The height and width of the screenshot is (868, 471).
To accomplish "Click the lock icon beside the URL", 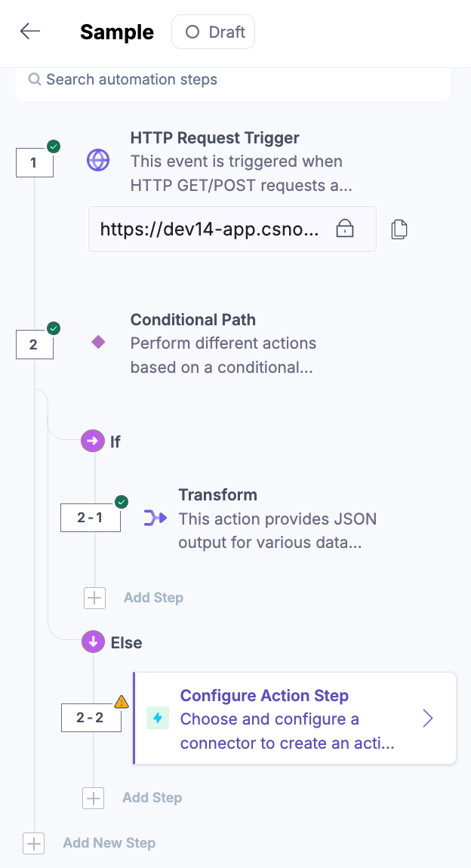I will [x=344, y=229].
